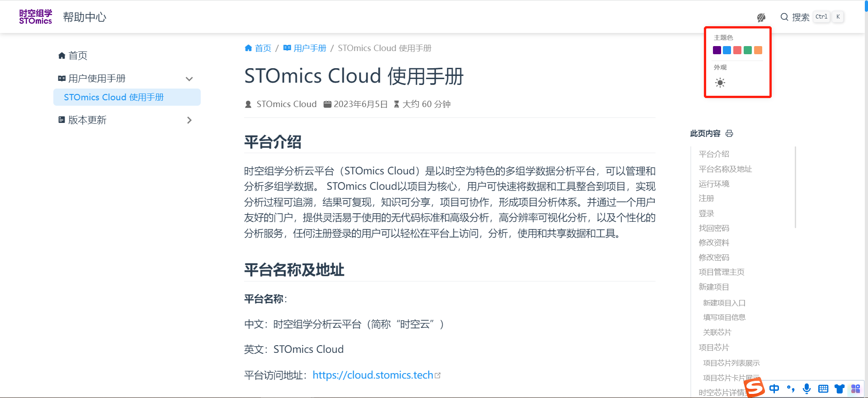Choose the purple theme color swatch
This screenshot has width=868, height=398.
click(717, 50)
